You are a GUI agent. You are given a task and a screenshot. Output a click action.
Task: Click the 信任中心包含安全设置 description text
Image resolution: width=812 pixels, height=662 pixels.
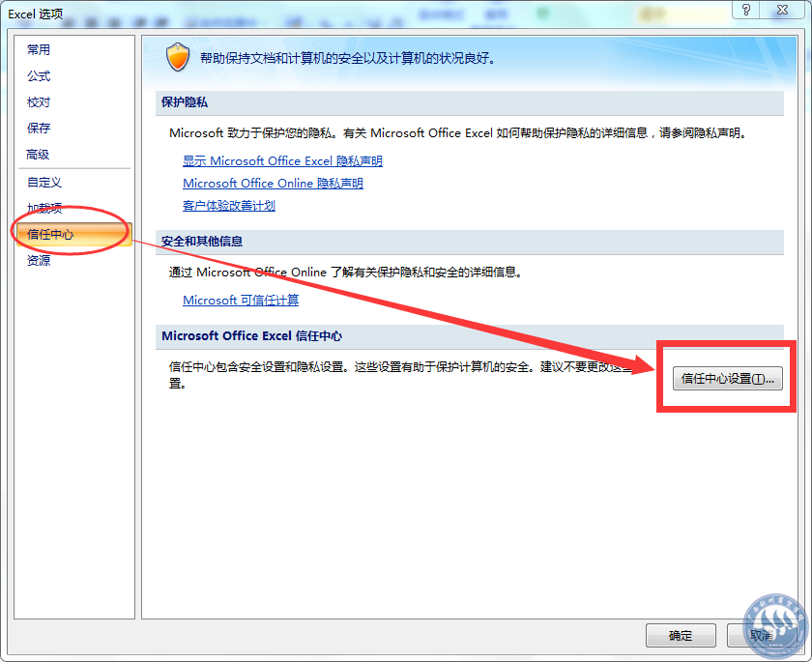point(401,375)
